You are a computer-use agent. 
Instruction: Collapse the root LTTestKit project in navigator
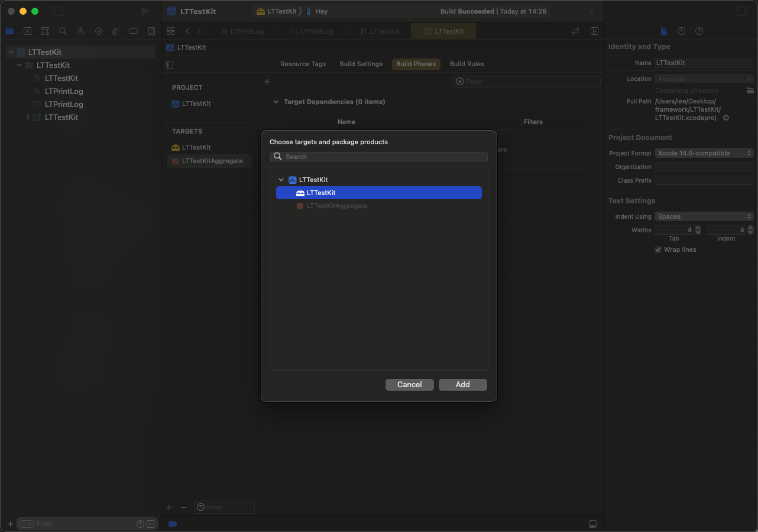click(11, 52)
